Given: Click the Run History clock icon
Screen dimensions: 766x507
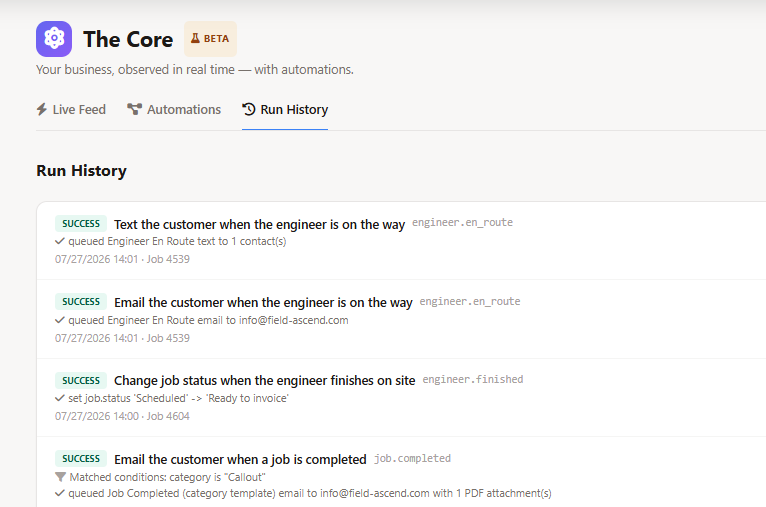Looking at the screenshot, I should coord(249,109).
